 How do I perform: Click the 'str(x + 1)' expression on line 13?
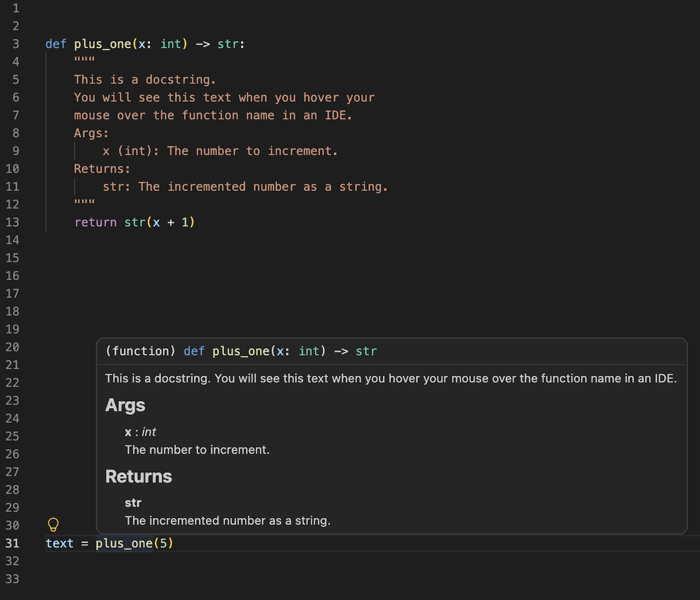click(159, 222)
